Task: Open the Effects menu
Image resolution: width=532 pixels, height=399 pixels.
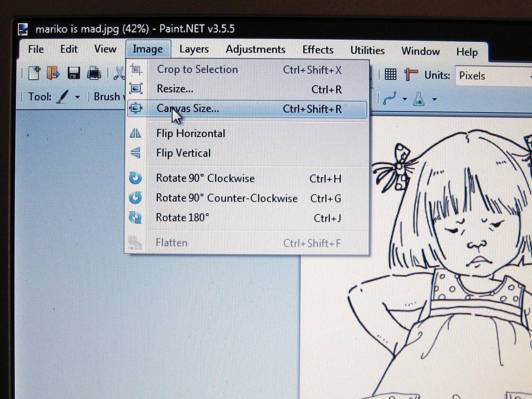Action: point(318,50)
